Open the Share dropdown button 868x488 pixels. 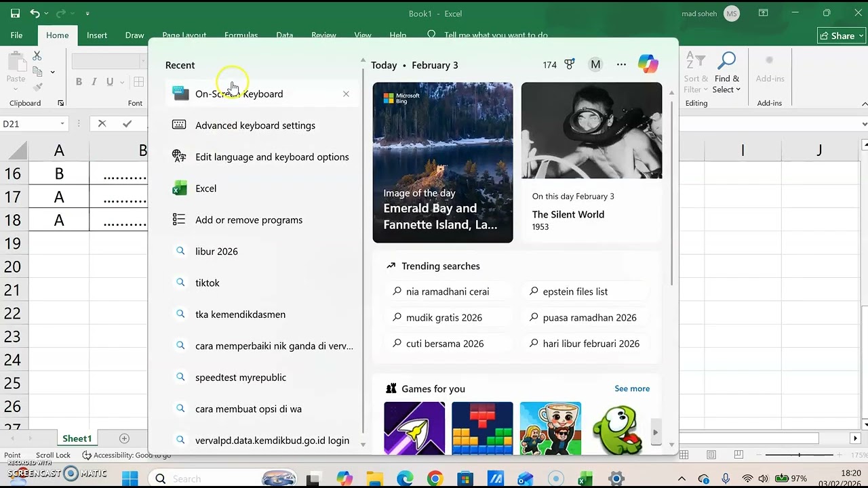point(842,36)
